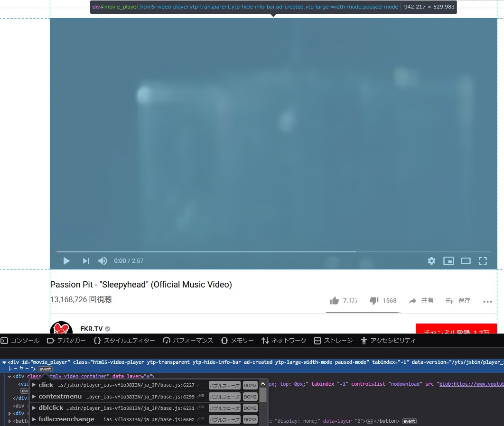Image resolution: width=504 pixels, height=426 pixels.
Task: Click the verified checkmark beside FKR.TV
Action: [x=108, y=329]
